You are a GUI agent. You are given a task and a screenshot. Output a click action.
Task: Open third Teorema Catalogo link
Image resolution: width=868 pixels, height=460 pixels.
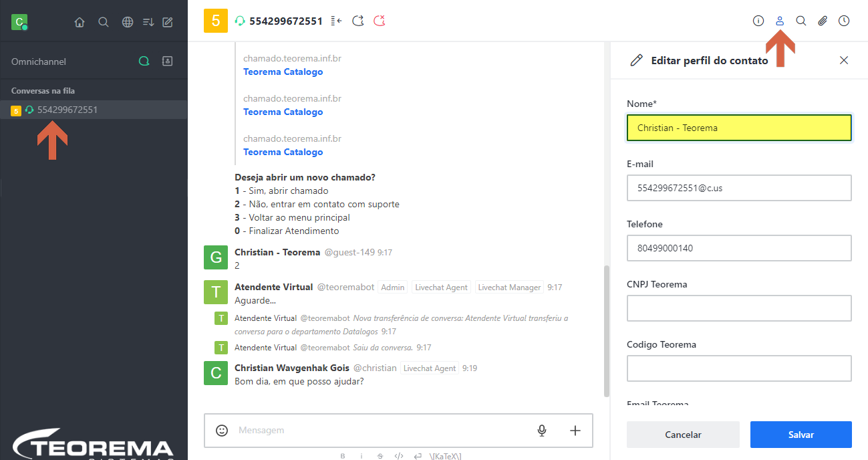[283, 152]
